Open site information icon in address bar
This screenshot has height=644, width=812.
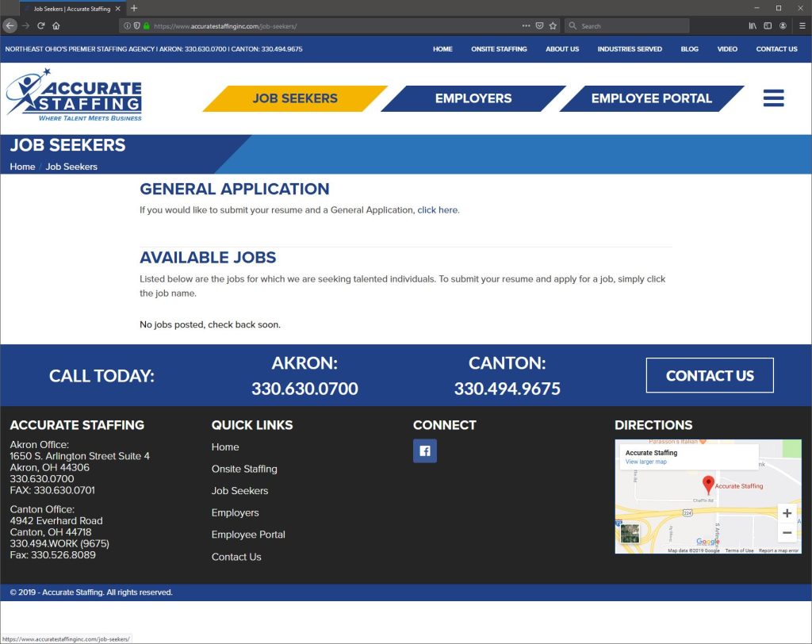127,26
